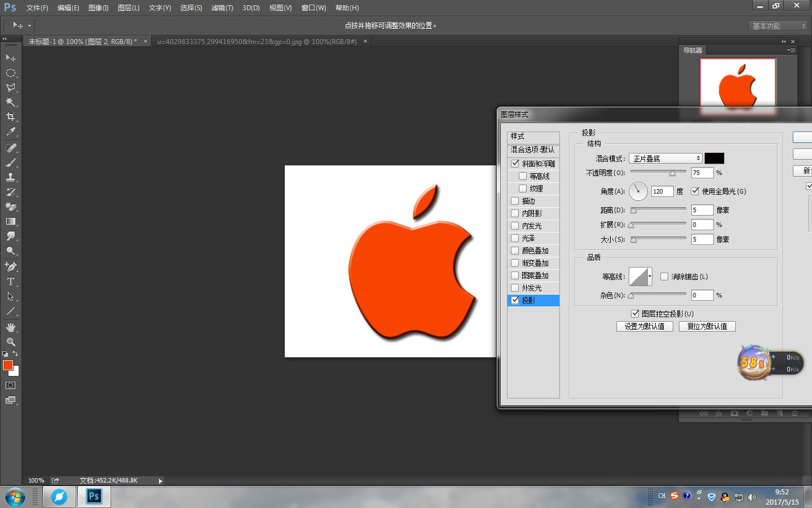This screenshot has width=812, height=508.
Task: Select the Gradient tool
Action: click(11, 222)
